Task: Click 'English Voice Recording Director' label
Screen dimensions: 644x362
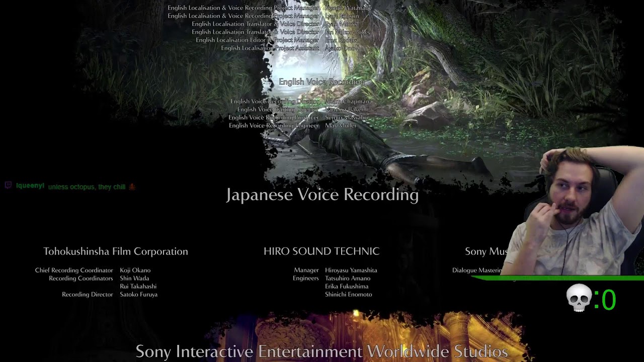Action: coord(275,102)
